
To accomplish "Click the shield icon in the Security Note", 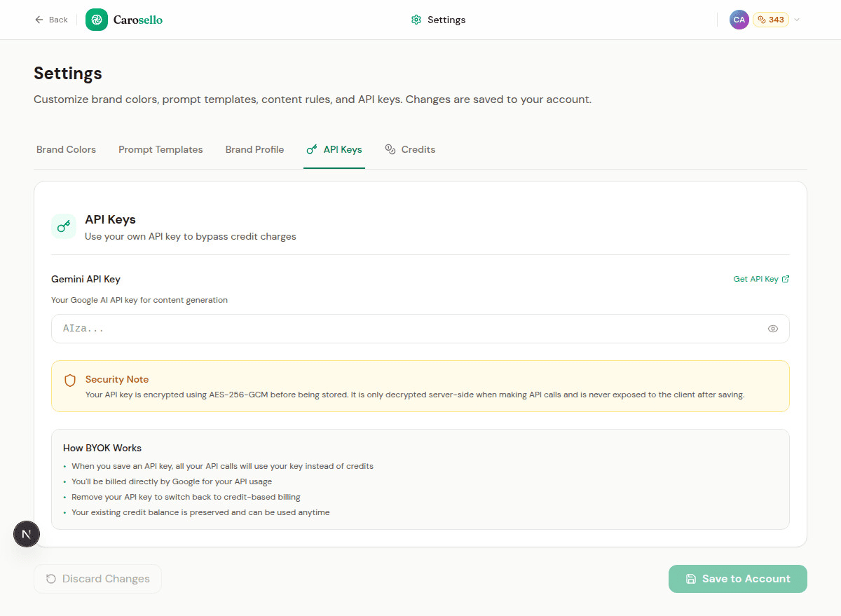I will (x=69, y=380).
